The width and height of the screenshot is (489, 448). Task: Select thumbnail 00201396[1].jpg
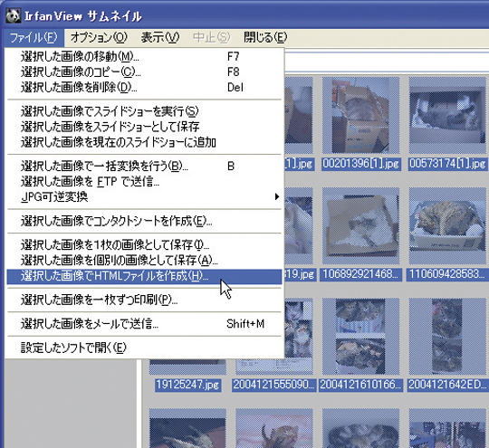click(x=360, y=115)
